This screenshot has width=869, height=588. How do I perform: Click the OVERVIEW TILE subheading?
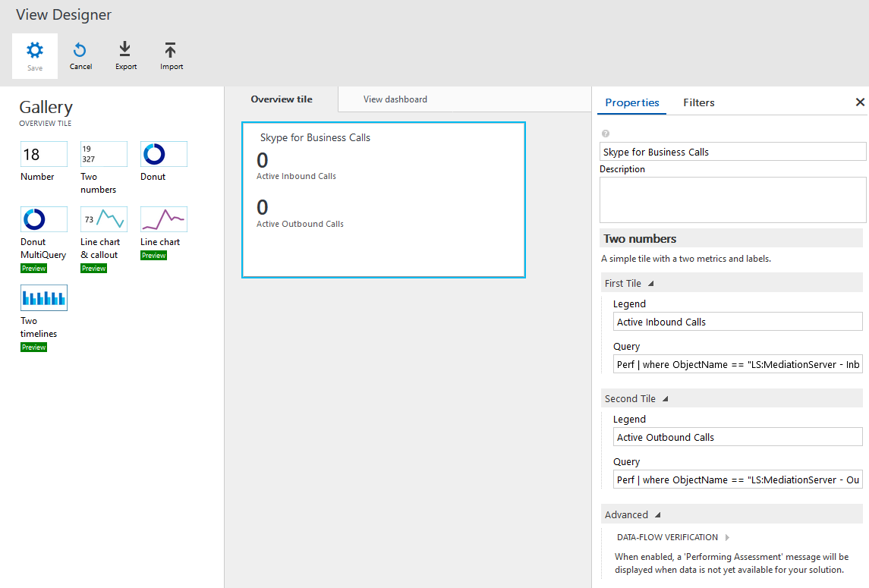click(46, 124)
